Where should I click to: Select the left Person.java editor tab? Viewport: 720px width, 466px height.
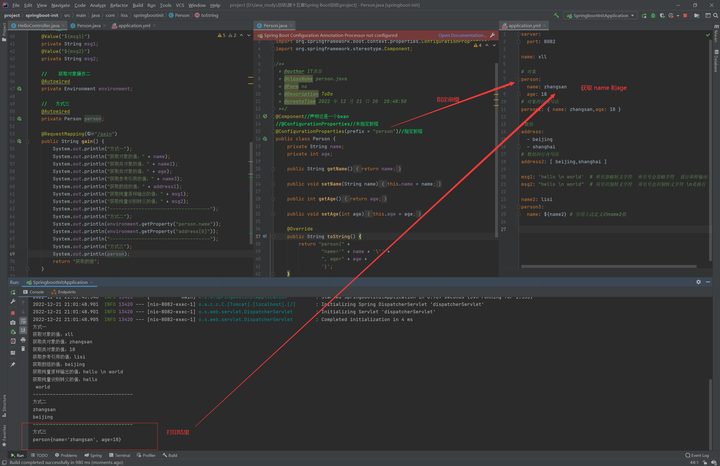88,26
